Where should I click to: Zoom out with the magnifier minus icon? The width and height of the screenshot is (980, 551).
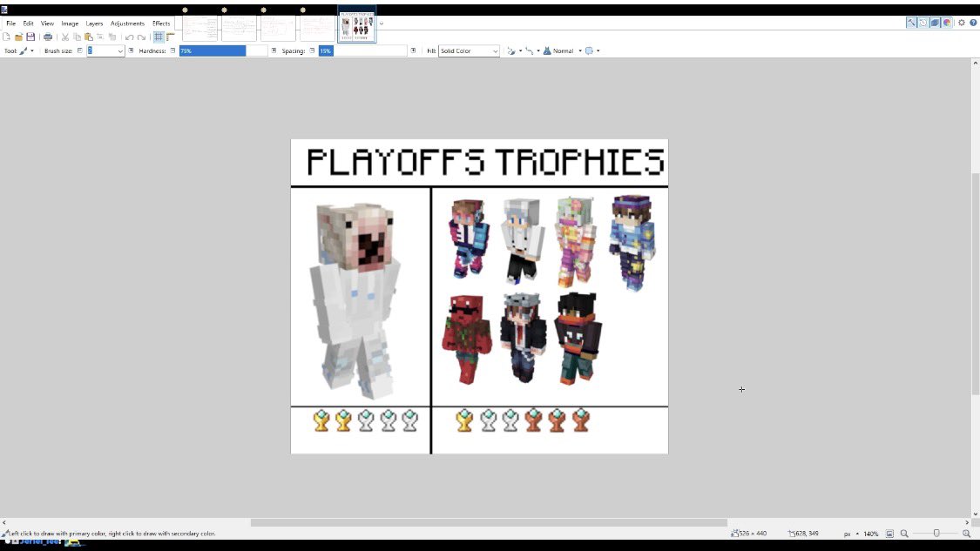click(903, 534)
